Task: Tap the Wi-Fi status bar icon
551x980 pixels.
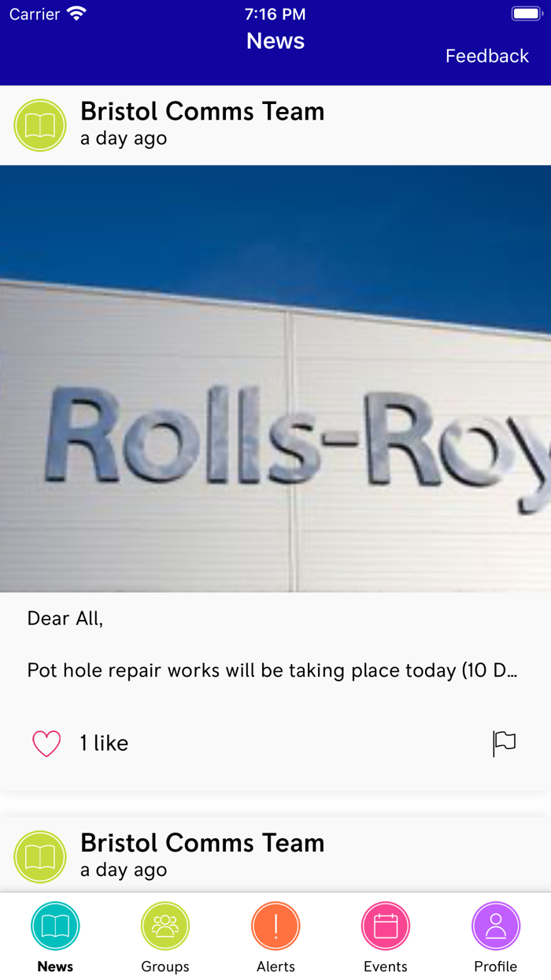Action: pos(76,13)
